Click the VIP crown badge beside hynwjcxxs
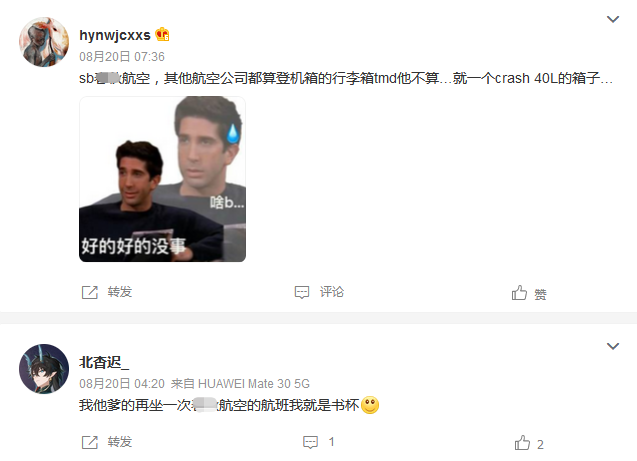Screen dimensions: 637x461 162,35
